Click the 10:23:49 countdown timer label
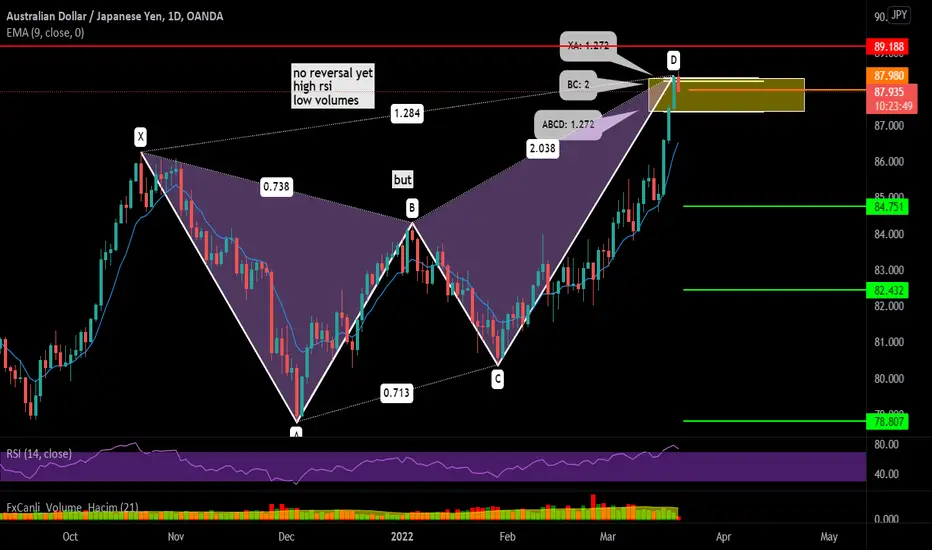 point(892,106)
